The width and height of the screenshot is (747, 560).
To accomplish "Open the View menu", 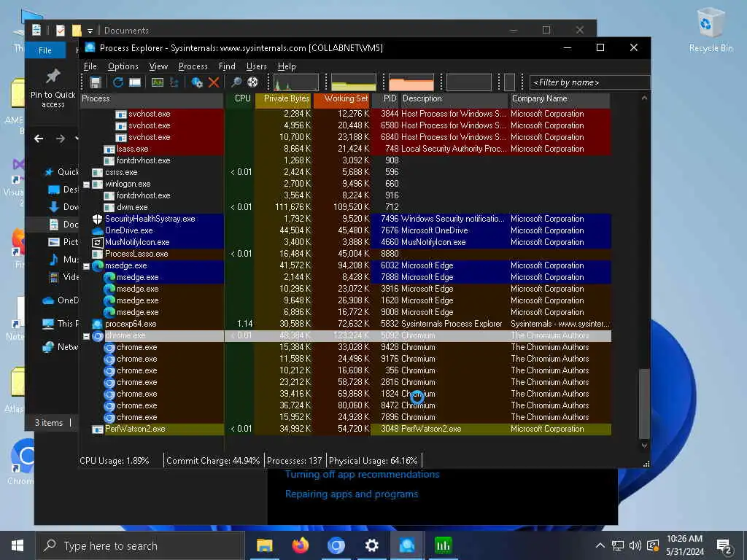I will tap(158, 66).
